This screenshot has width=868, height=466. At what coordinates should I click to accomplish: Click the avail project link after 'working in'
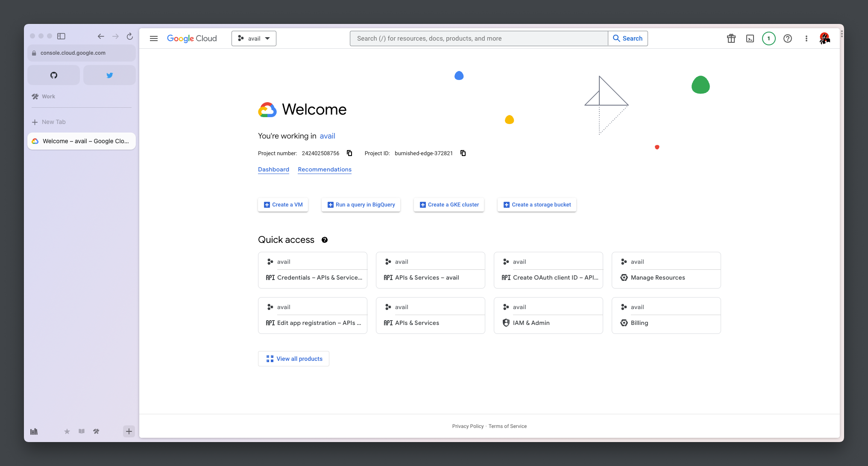[x=327, y=136]
